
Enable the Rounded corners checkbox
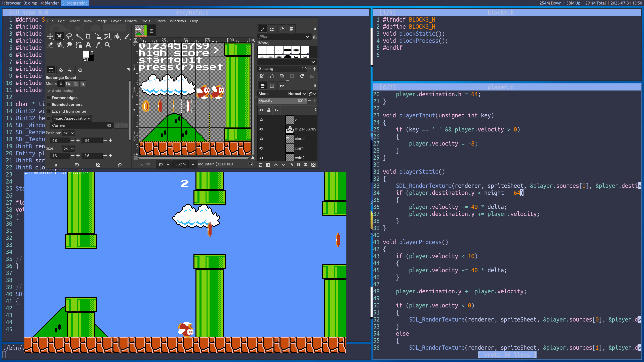49,105
